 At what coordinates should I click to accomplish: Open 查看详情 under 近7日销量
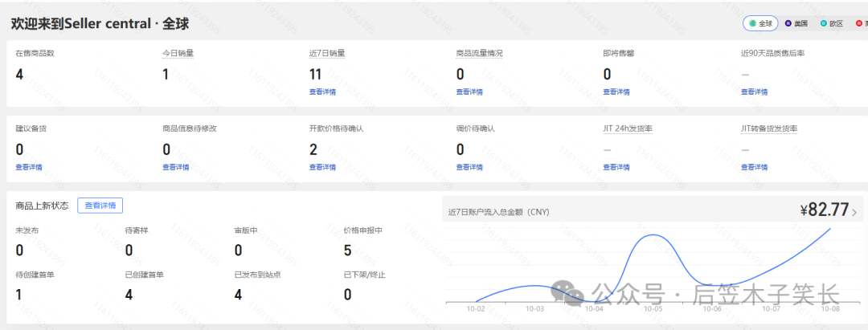[322, 92]
